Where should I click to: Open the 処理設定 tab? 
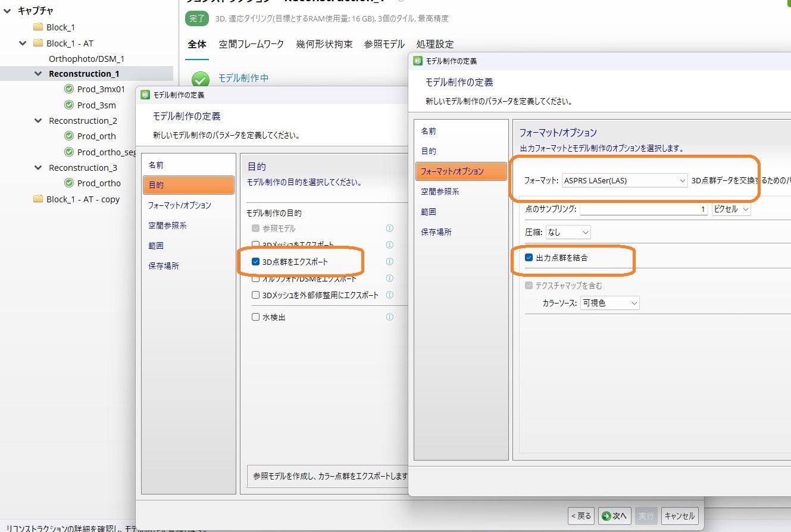pos(435,44)
